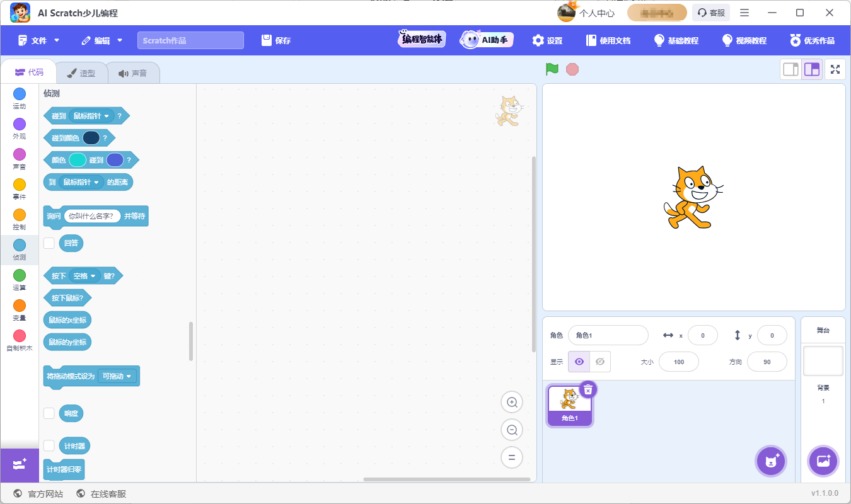Delete sprite 角色1 with trash icon
The height and width of the screenshot is (504, 851).
click(x=588, y=389)
